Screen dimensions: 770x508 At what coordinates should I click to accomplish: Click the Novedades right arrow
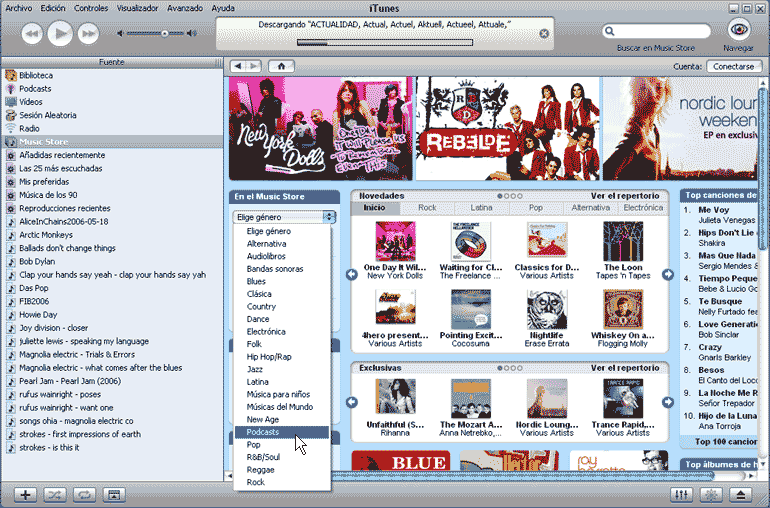[668, 275]
